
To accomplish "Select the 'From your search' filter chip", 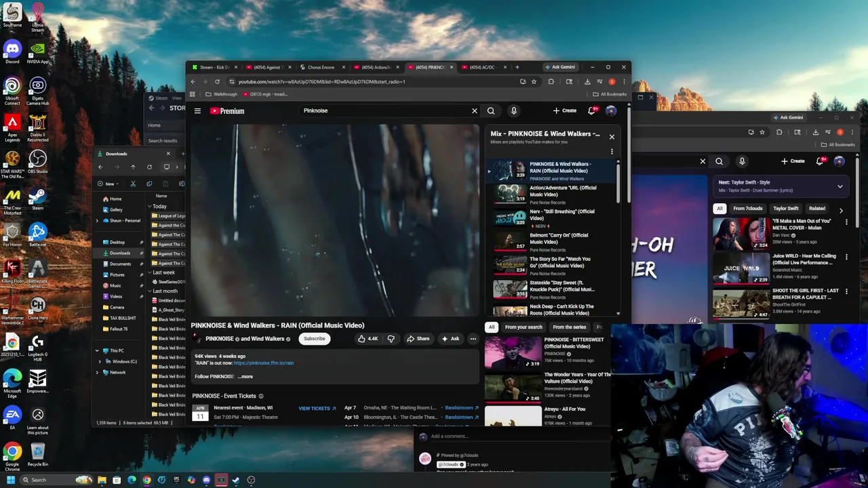I will coord(524,327).
